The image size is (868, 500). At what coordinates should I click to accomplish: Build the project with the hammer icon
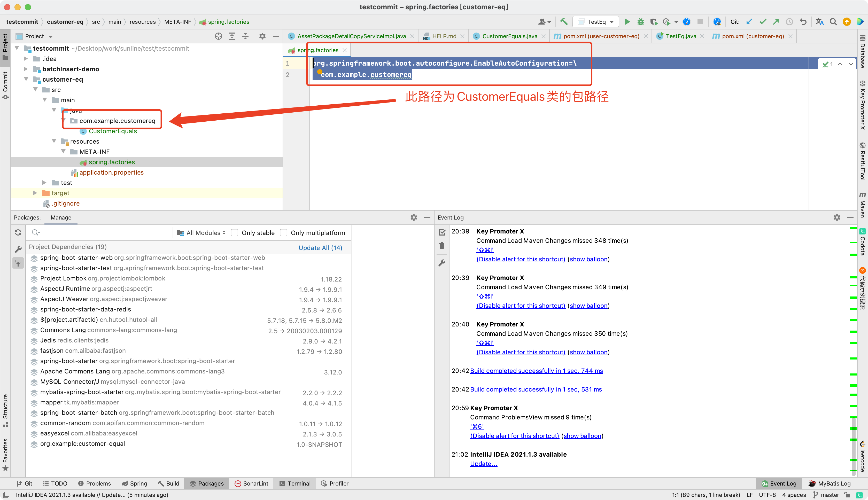pyautogui.click(x=563, y=21)
